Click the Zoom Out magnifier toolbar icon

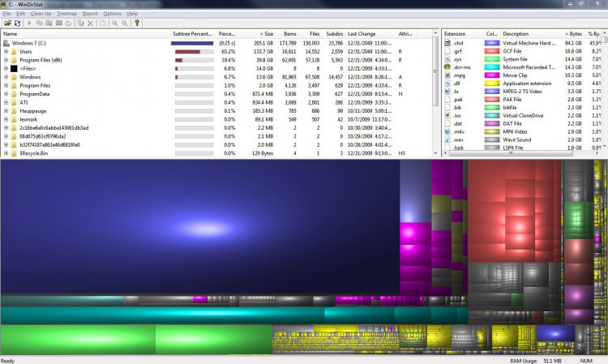click(125, 24)
